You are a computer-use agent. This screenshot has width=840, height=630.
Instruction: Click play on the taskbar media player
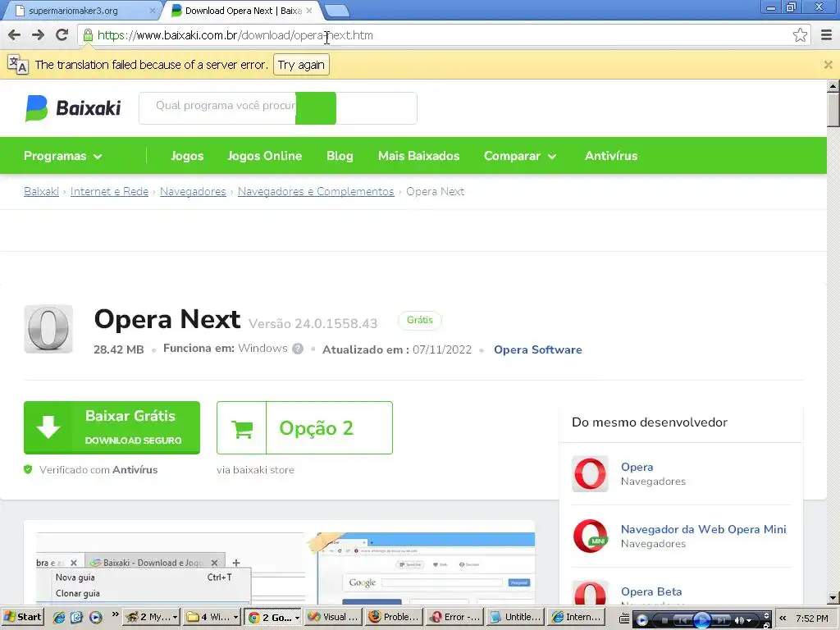click(x=702, y=620)
